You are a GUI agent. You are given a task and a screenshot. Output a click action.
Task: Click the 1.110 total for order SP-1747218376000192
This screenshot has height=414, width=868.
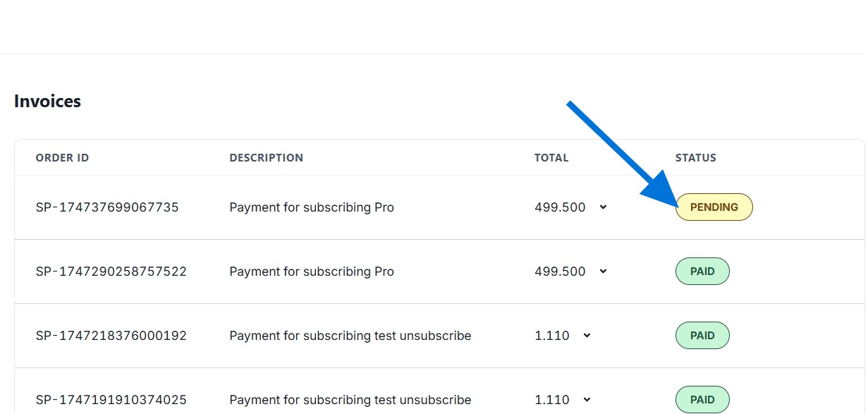coord(552,336)
